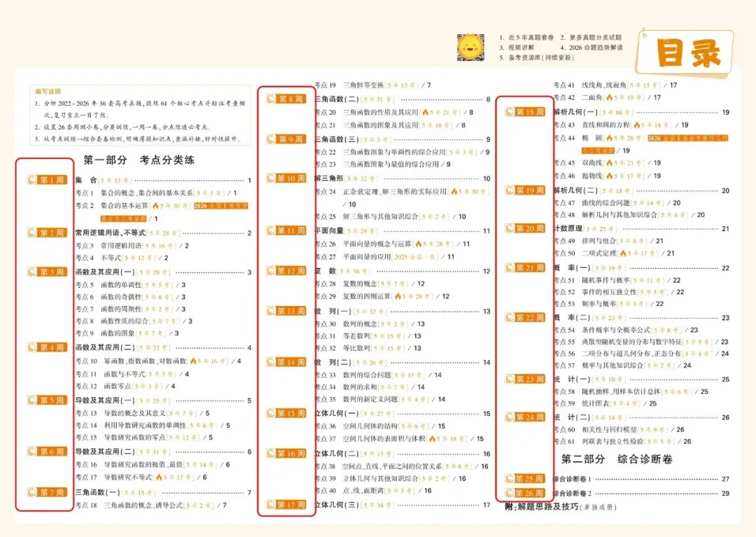Select the line 2026命题趋势解读

tap(591, 47)
